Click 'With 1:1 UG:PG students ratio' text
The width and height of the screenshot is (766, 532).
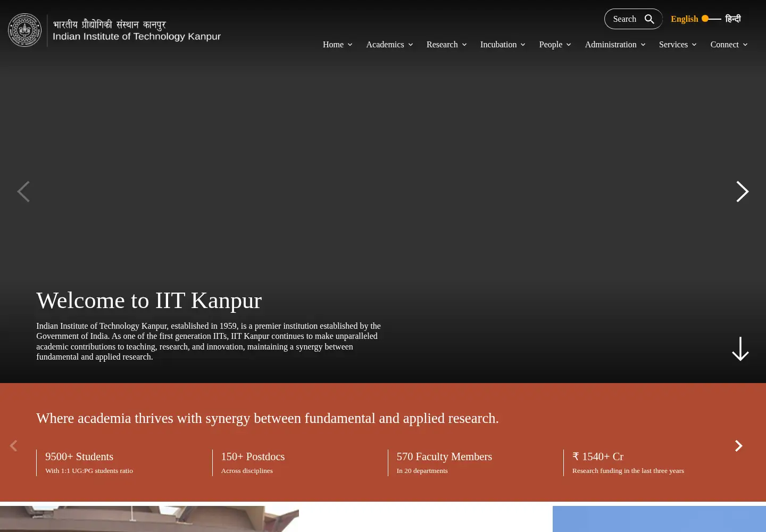click(89, 471)
